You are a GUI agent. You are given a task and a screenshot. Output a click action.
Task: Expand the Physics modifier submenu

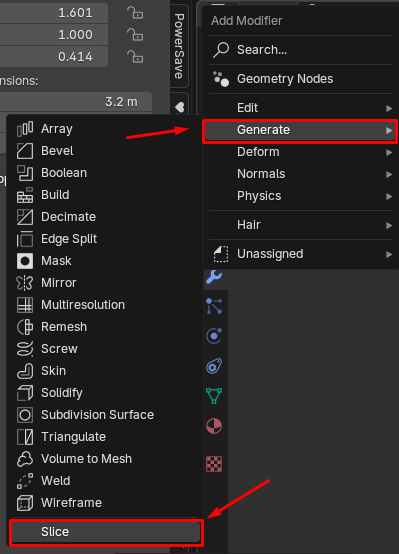coord(301,196)
